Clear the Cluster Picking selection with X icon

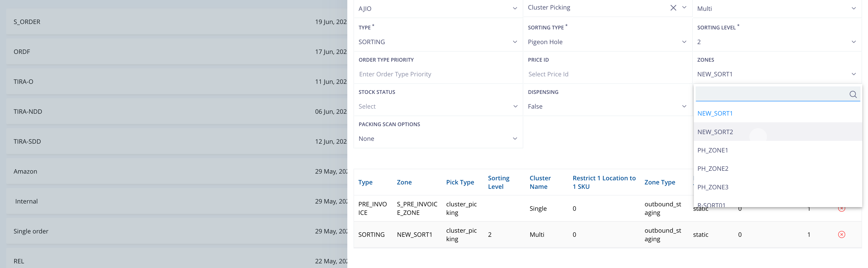pos(673,8)
